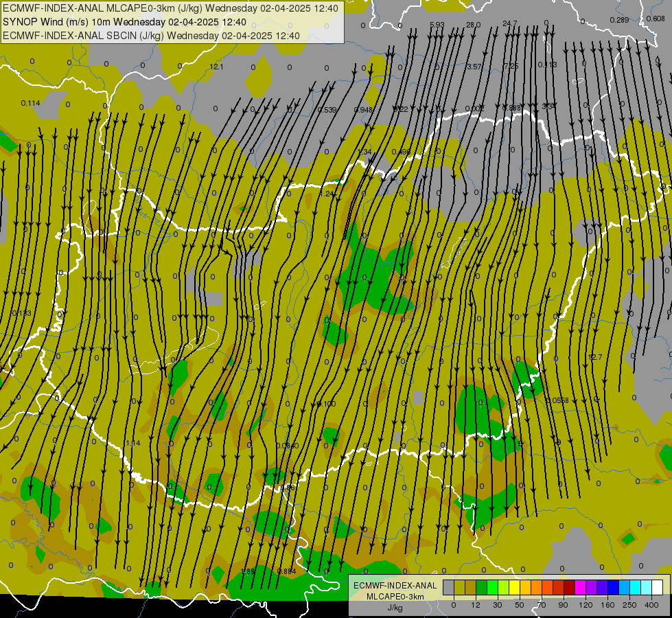Click the legend tick label '160'
The image size is (672, 618).
point(607,605)
